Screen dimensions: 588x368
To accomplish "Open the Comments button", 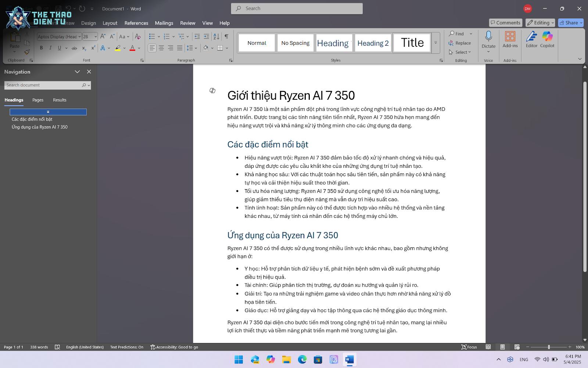I will click(506, 23).
